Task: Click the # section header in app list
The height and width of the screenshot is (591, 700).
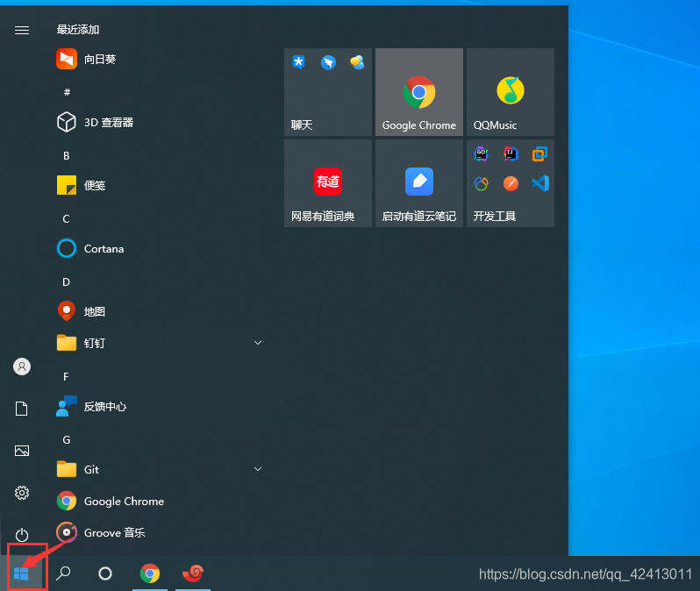Action: tap(67, 92)
